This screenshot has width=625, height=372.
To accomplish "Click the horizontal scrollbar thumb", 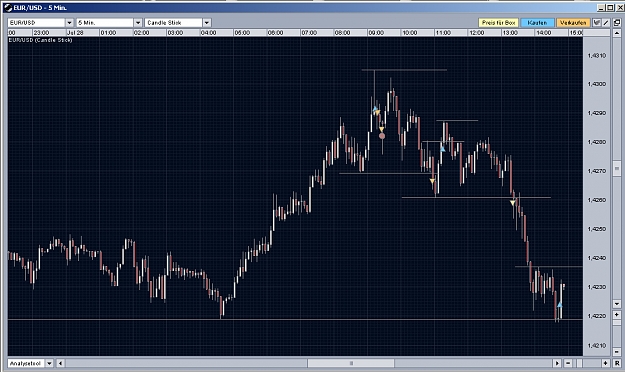I will coord(351,363).
